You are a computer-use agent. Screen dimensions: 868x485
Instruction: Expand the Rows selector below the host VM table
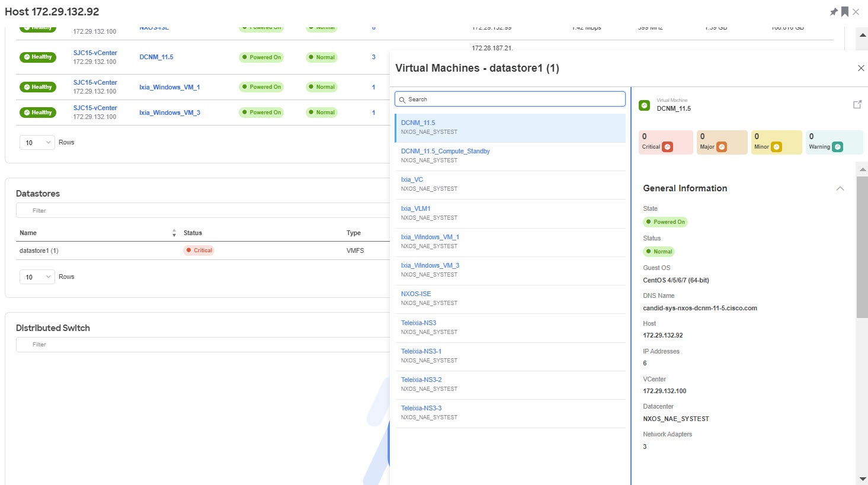click(37, 142)
